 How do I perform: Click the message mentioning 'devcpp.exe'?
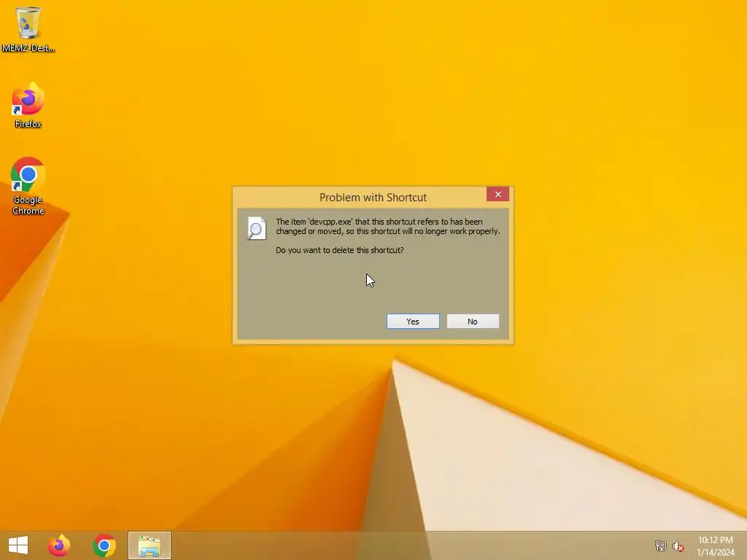[388, 226]
